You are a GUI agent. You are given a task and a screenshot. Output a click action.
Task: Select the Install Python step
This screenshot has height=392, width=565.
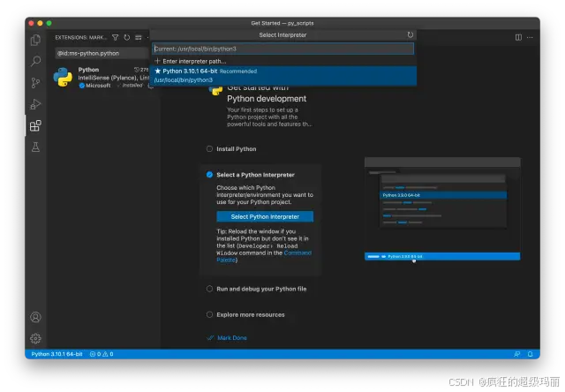[236, 149]
